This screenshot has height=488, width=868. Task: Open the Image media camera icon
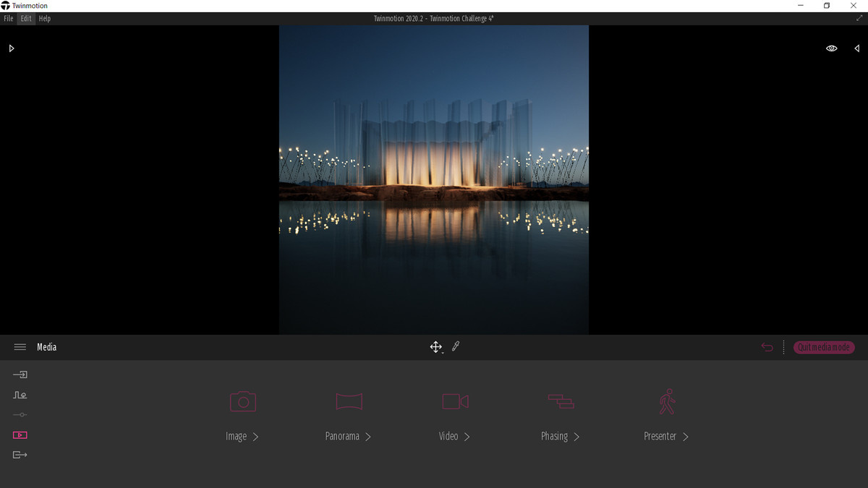coord(243,401)
